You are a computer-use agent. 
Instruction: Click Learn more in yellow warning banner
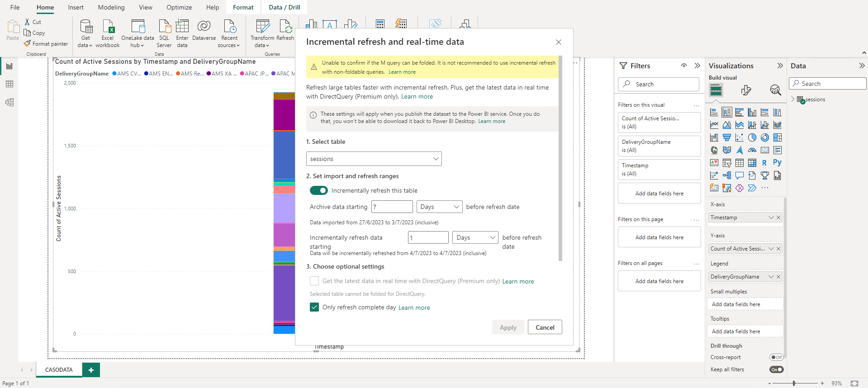[x=402, y=72]
